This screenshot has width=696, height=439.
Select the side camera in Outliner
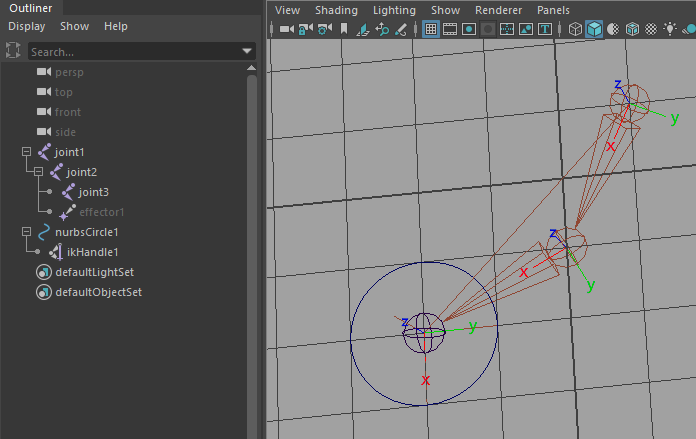[65, 132]
